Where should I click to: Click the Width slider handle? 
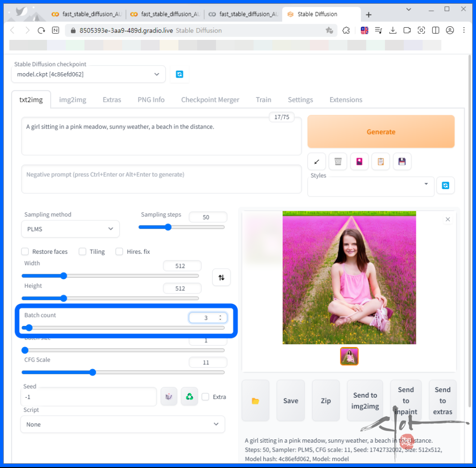63,276
